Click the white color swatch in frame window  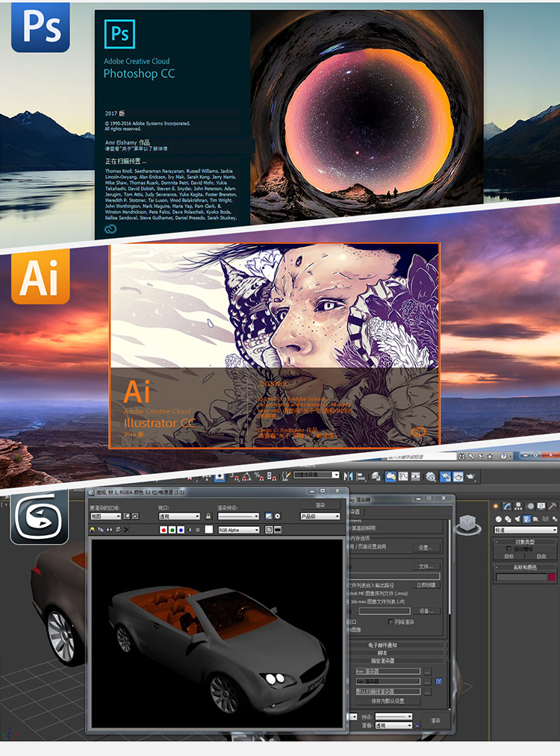209,529
